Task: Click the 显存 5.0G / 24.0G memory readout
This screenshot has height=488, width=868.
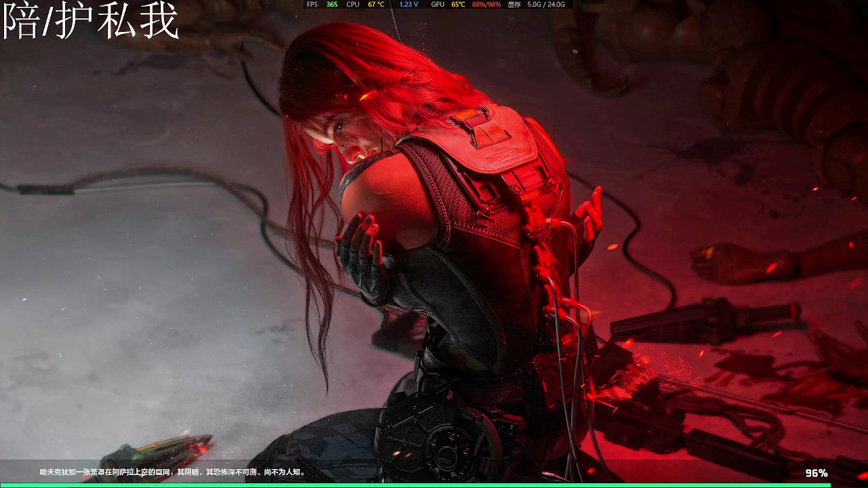Action: pos(536,4)
